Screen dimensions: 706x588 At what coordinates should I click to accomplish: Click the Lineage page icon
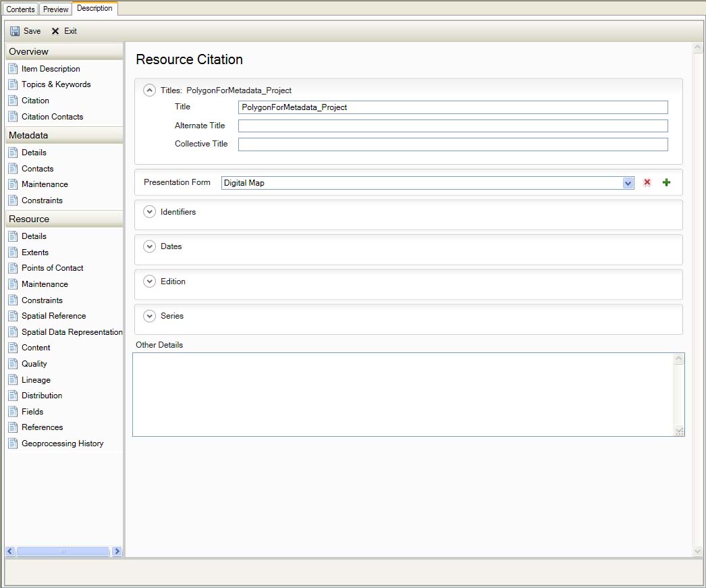13,380
